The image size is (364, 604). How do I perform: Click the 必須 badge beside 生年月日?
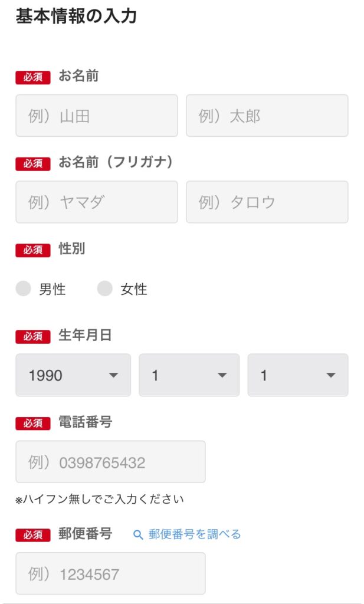click(33, 336)
